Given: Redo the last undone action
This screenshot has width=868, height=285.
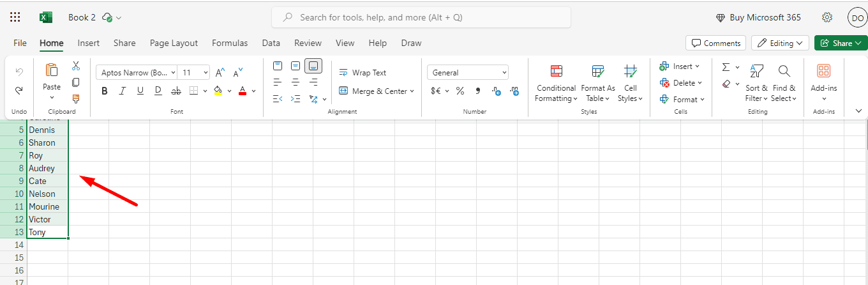Looking at the screenshot, I should click(19, 91).
